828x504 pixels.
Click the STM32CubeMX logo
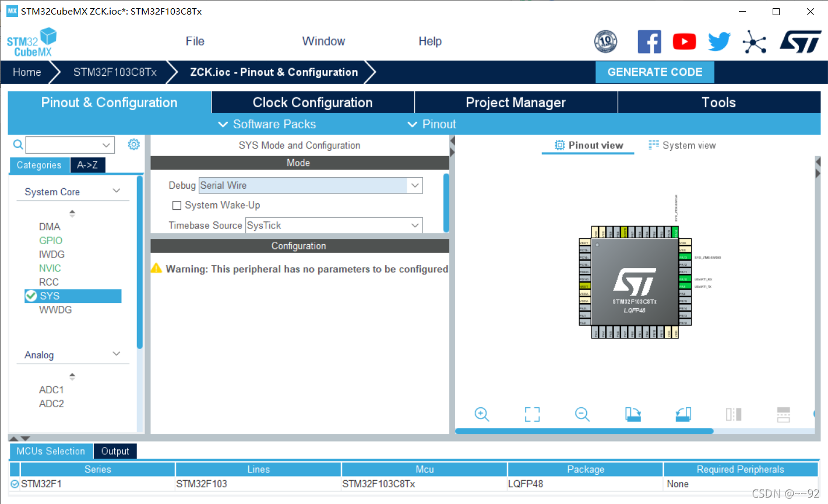[31, 42]
